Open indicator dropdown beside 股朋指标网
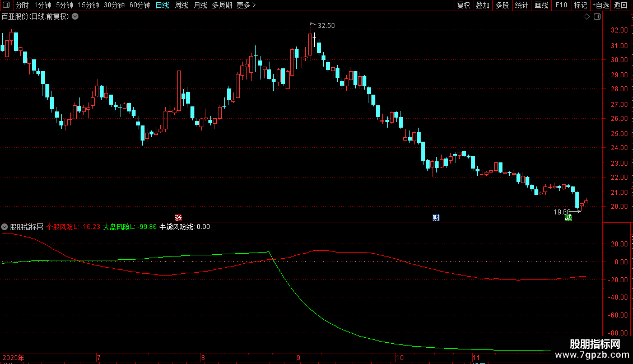 pos(4,227)
